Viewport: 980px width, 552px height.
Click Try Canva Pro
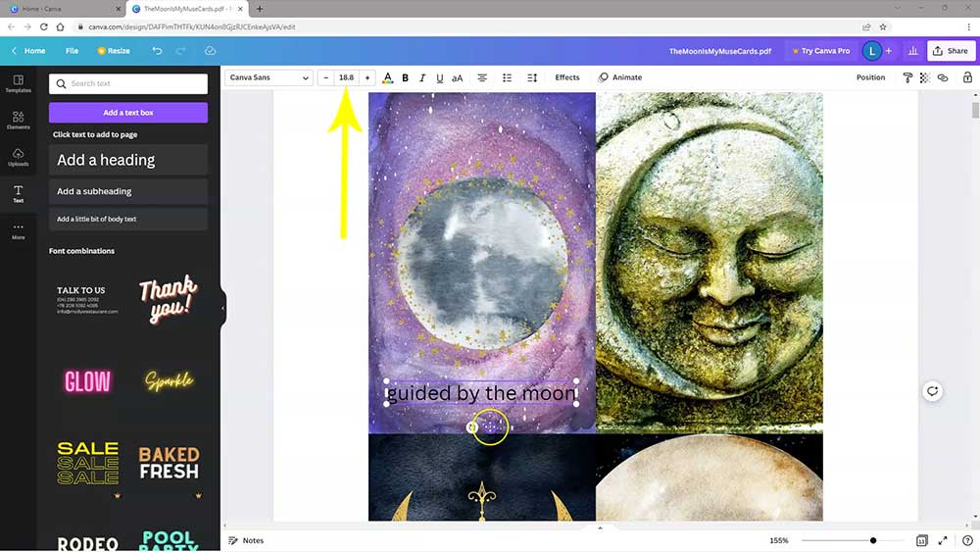click(821, 51)
